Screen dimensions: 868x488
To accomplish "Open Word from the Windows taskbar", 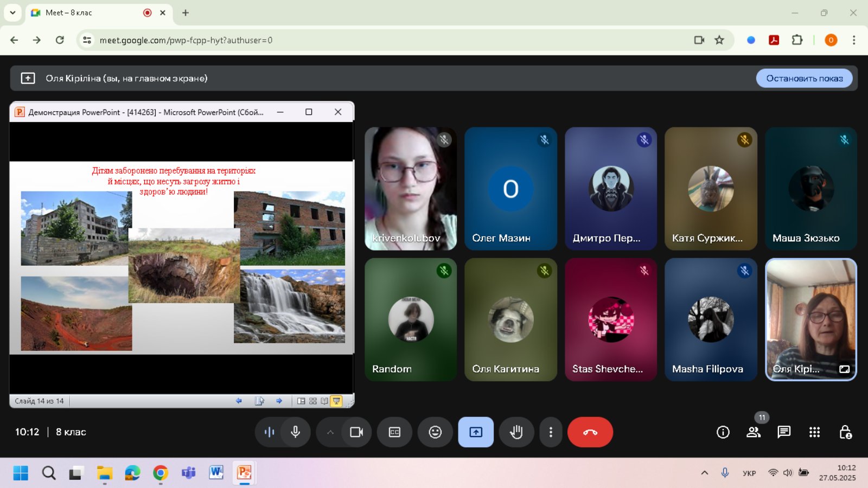I will point(216,473).
